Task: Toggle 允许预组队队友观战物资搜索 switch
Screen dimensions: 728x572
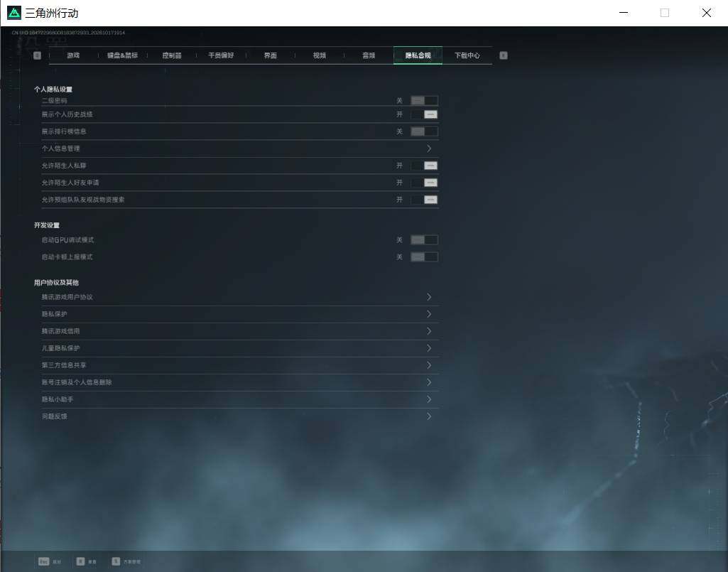Action: (424, 200)
